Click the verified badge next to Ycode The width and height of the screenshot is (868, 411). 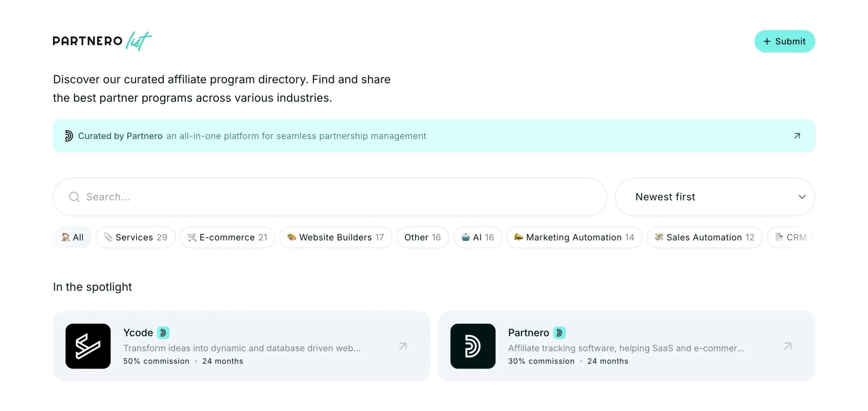point(163,333)
